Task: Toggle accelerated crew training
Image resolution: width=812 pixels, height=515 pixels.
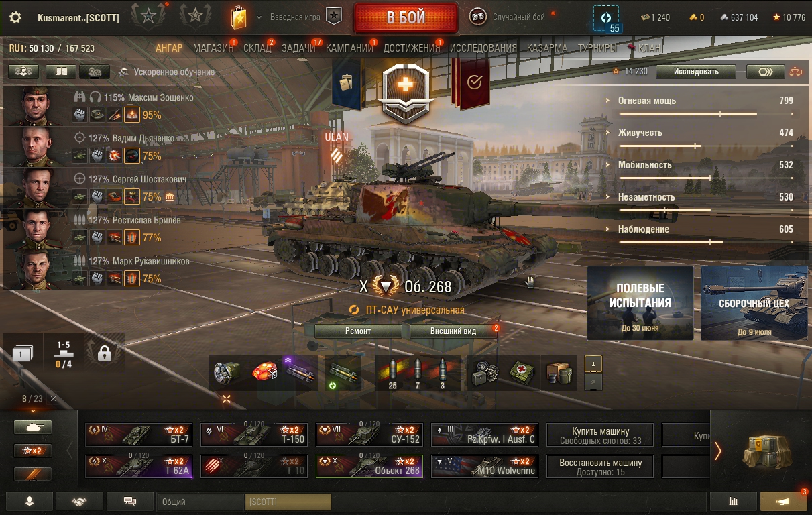Action: (x=167, y=72)
